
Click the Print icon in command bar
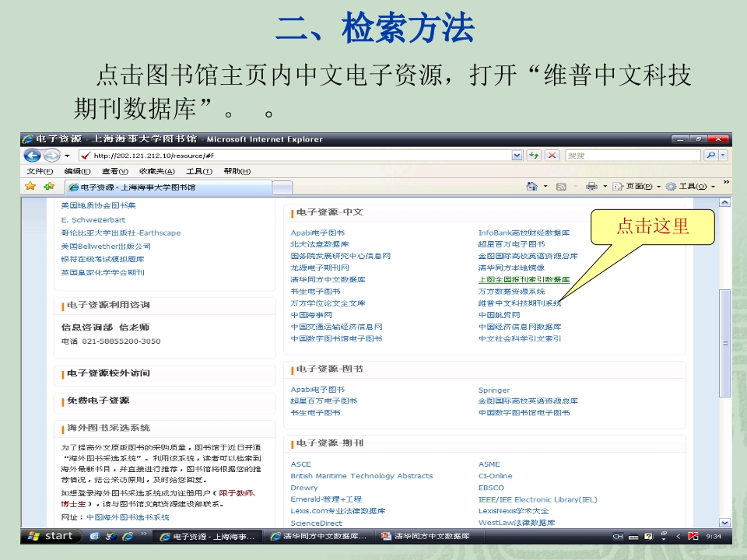(x=591, y=186)
